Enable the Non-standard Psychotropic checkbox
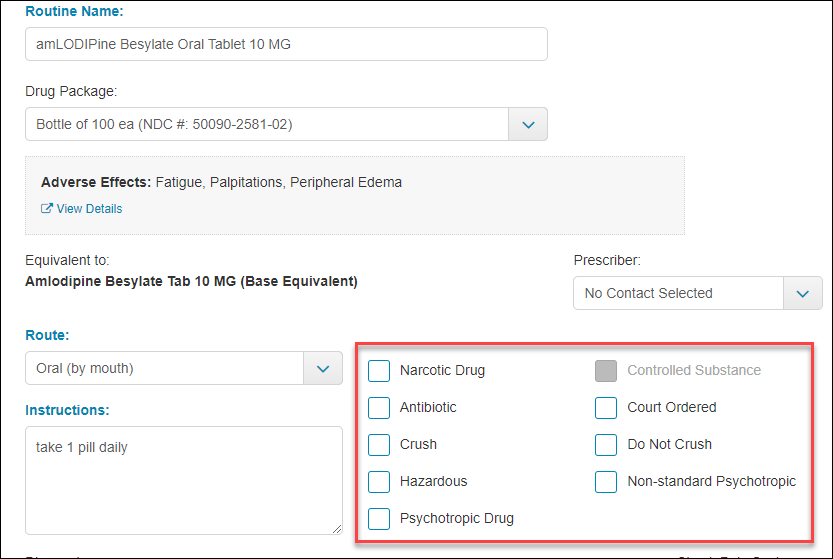 coord(606,482)
